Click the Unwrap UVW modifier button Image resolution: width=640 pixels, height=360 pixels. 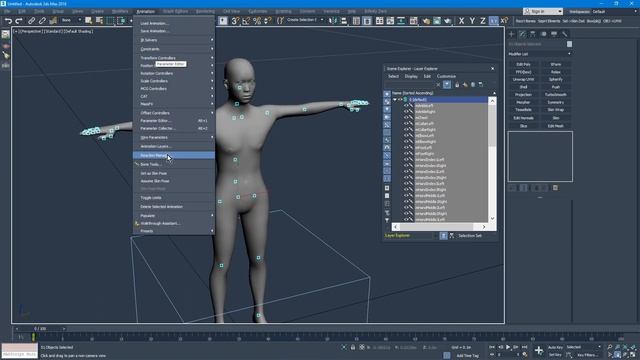tap(524, 80)
